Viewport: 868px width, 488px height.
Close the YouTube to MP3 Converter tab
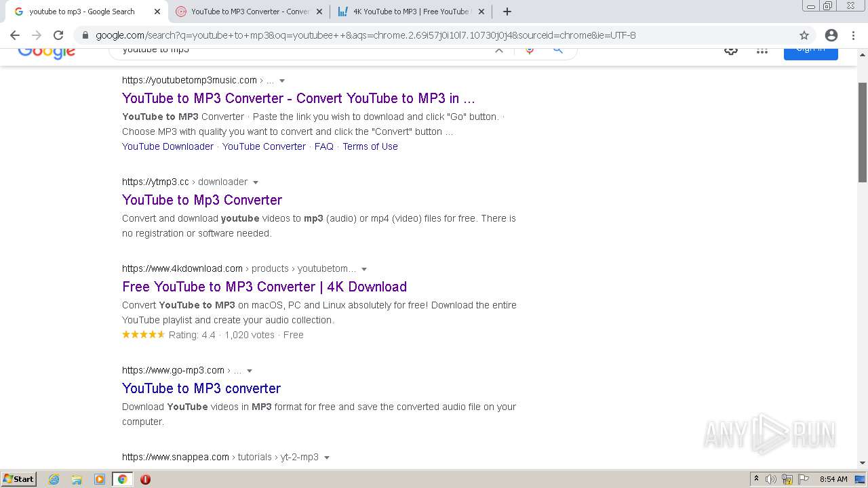point(319,12)
